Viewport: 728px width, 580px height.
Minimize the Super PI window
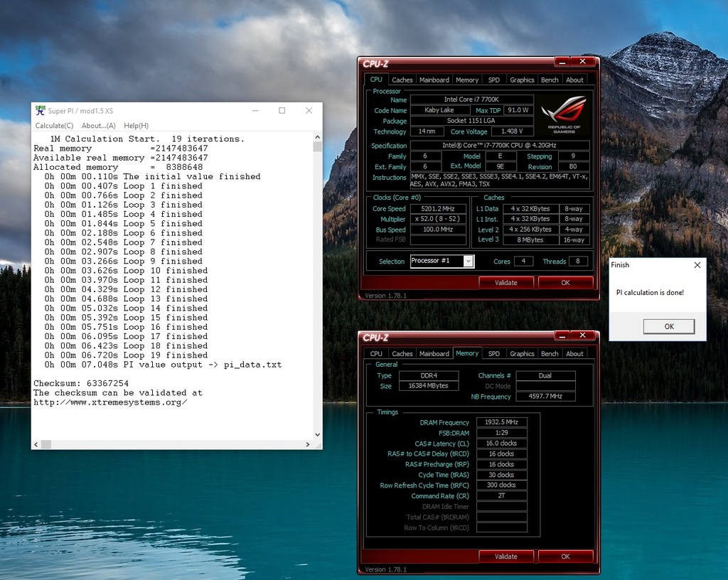[x=255, y=110]
